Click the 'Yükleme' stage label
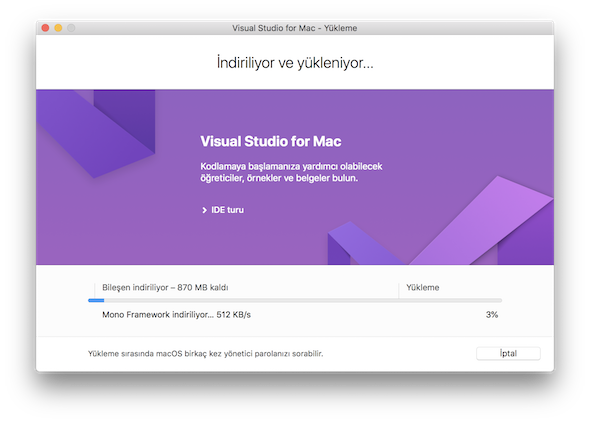The image size is (590, 423). (423, 288)
